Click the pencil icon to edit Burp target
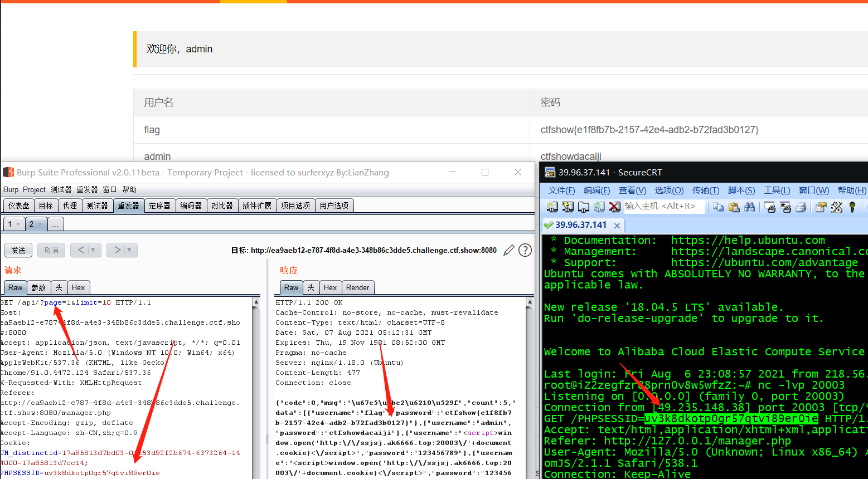Viewport: 868px width, 479px height. [x=509, y=250]
